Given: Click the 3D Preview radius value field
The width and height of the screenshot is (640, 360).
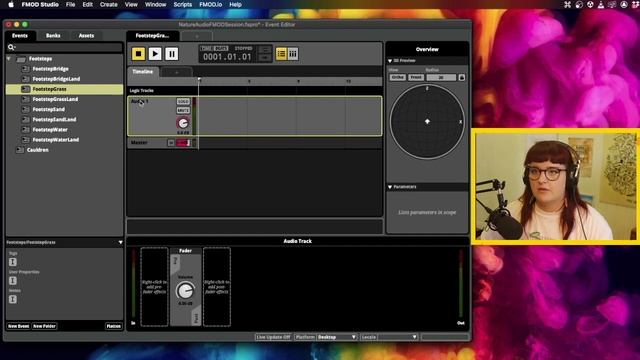Looking at the screenshot, I should 441,78.
